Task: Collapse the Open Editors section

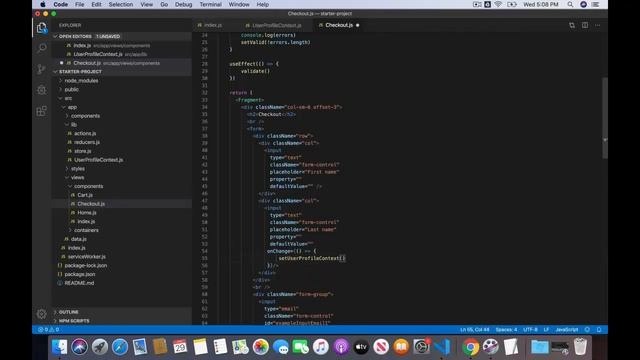Action: 121,36
